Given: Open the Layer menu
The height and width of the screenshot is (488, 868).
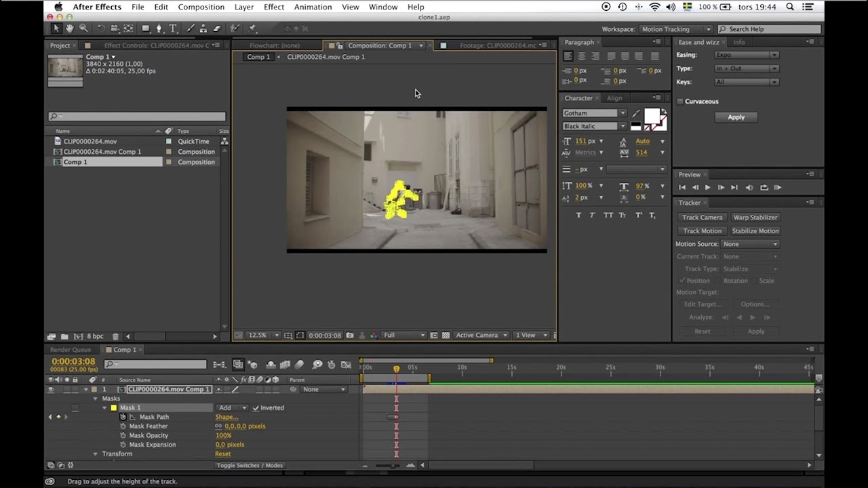Looking at the screenshot, I should point(244,7).
